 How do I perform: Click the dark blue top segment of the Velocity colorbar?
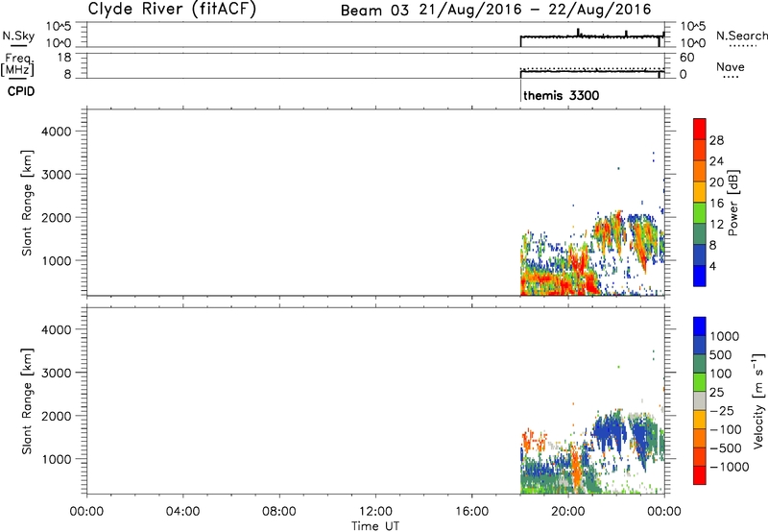pos(700,326)
